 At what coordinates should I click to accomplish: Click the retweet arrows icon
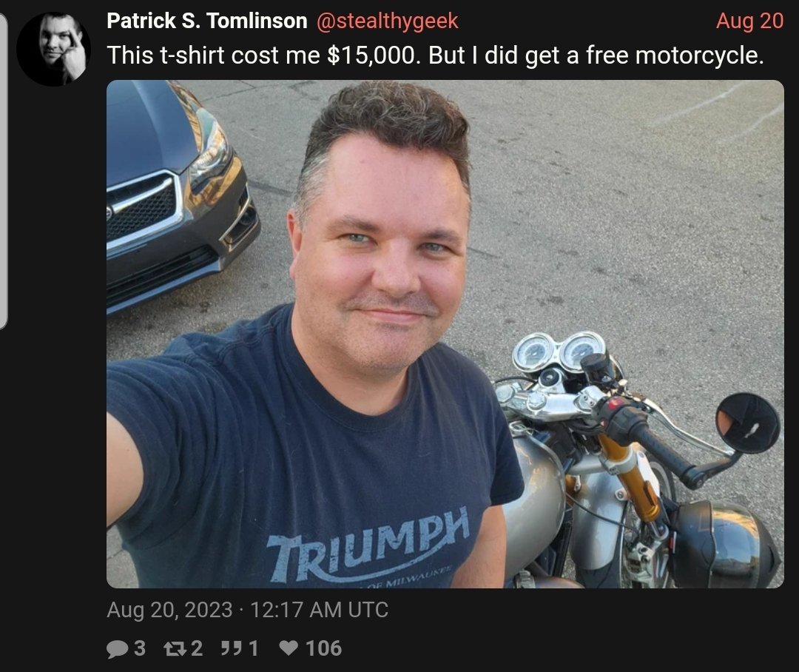point(176,648)
